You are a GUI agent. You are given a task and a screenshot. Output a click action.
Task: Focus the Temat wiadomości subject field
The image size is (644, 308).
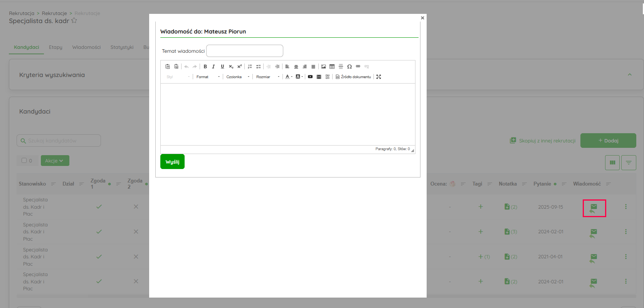pyautogui.click(x=245, y=51)
